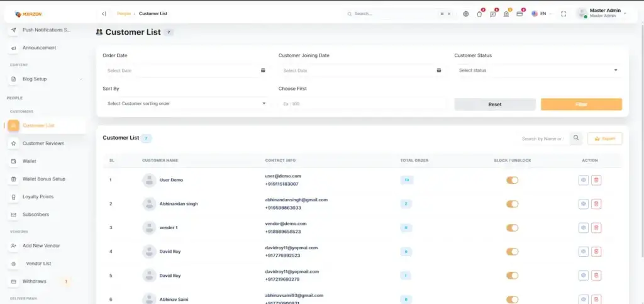Toggle block for David Roy row 5

512,275
